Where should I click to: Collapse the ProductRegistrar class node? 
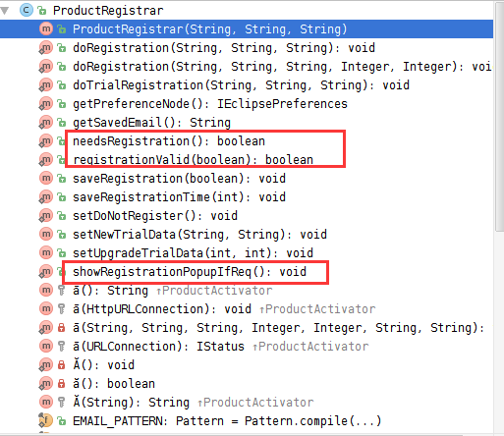tap(5, 11)
